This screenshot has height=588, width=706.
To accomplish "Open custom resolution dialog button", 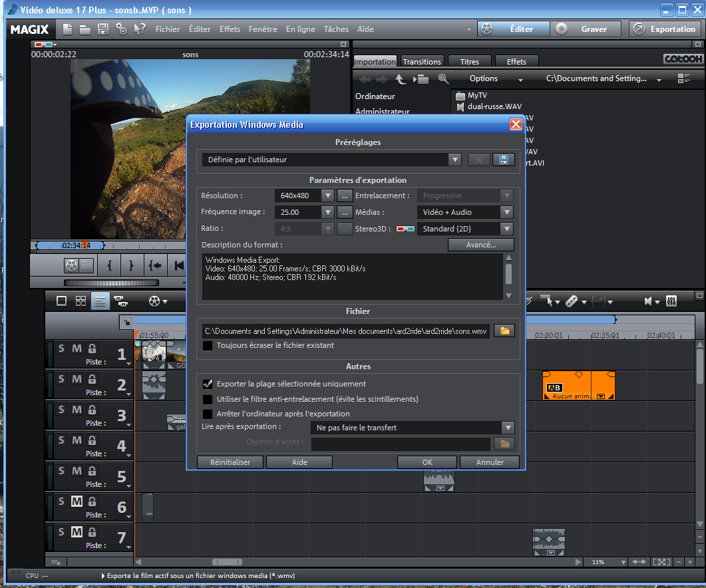I will click(x=345, y=196).
